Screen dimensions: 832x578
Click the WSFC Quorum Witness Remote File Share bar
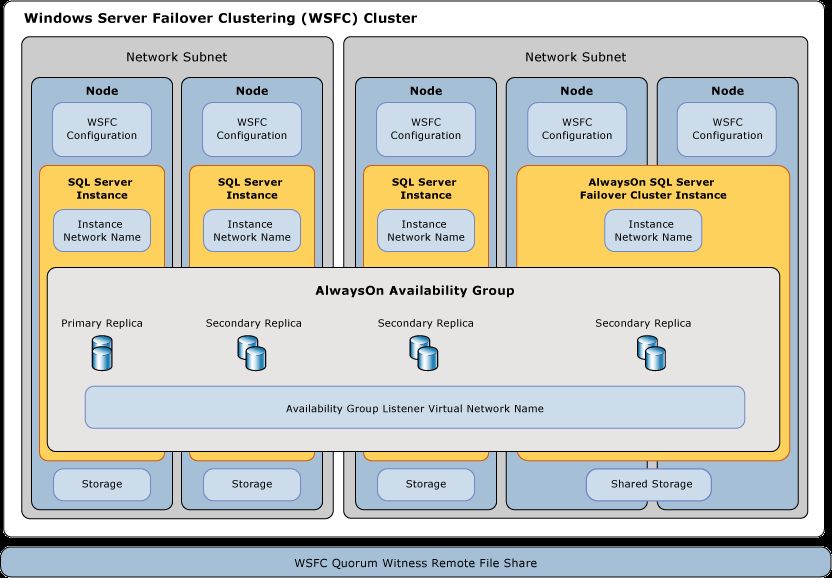click(x=414, y=562)
